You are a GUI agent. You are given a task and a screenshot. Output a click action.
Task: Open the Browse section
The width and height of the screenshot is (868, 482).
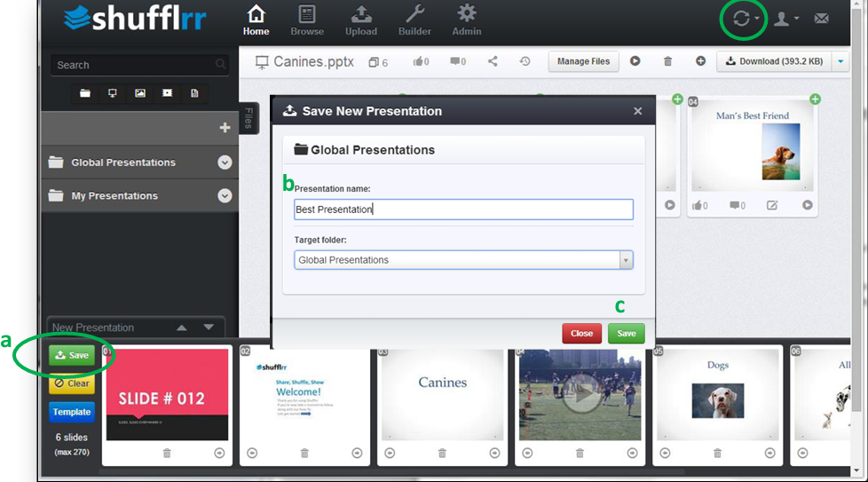coord(307,21)
